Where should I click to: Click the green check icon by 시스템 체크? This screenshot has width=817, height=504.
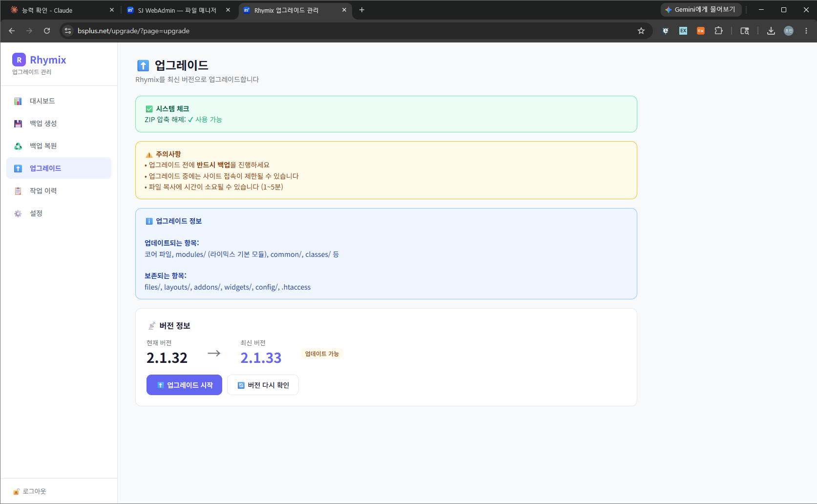point(149,109)
